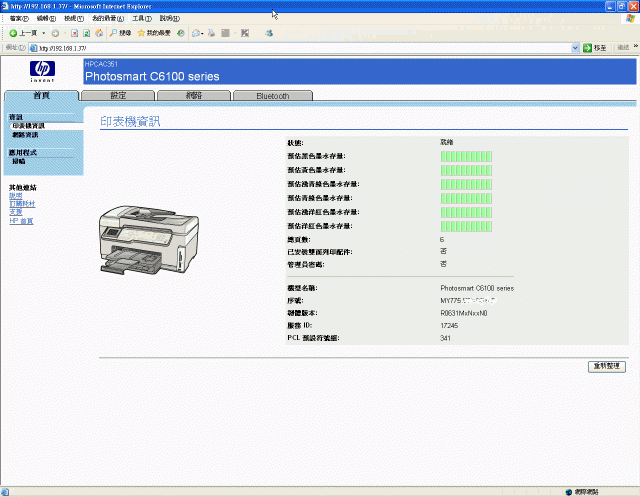Click the firmware version R0631MxNxxN0
The image size is (640, 497).
click(464, 313)
